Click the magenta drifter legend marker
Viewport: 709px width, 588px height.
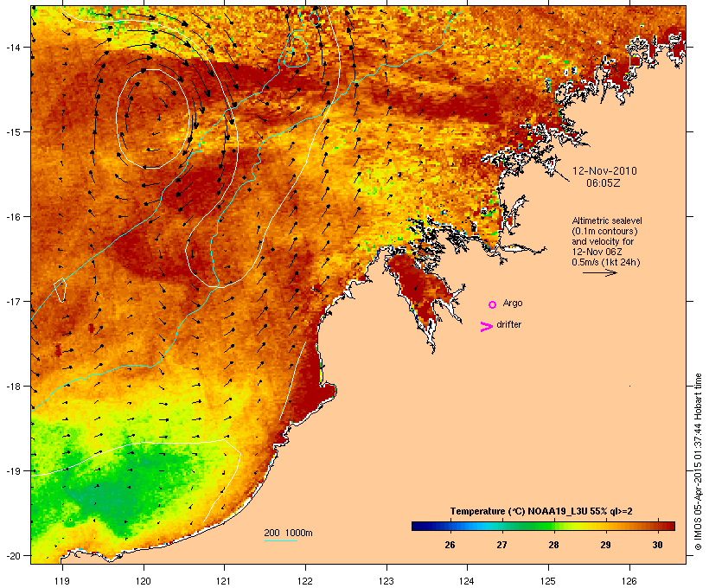pos(487,327)
